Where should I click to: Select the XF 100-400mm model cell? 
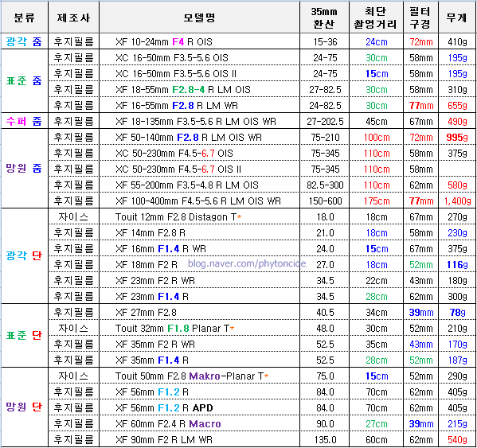coord(199,201)
